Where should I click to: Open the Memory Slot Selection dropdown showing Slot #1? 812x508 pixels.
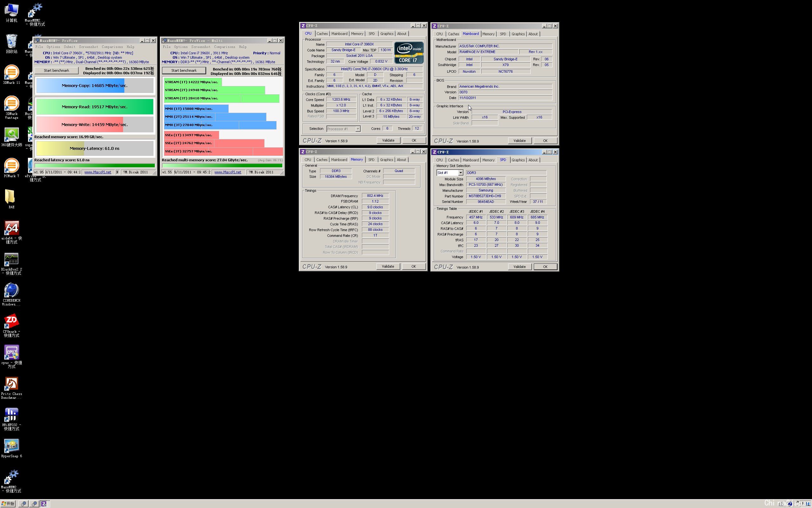[450, 173]
